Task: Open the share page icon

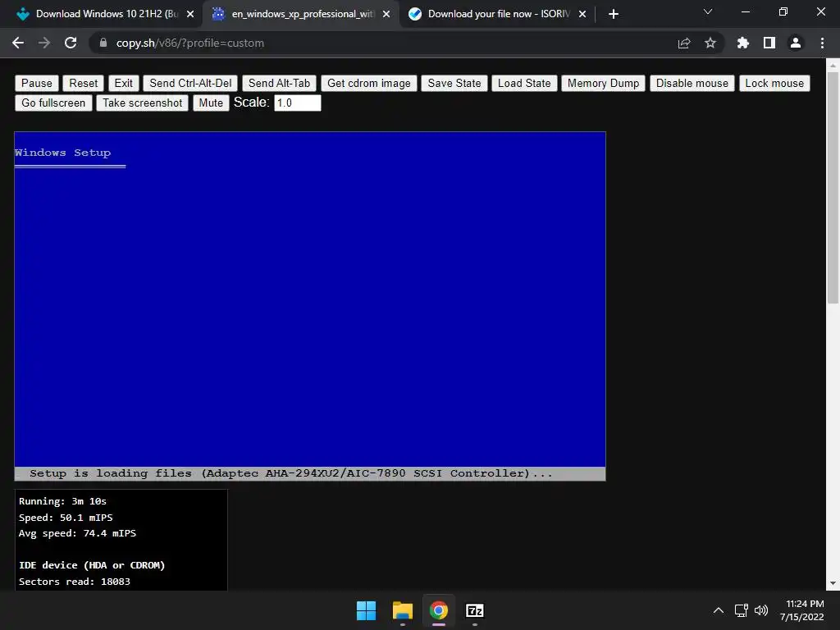Action: tap(683, 43)
